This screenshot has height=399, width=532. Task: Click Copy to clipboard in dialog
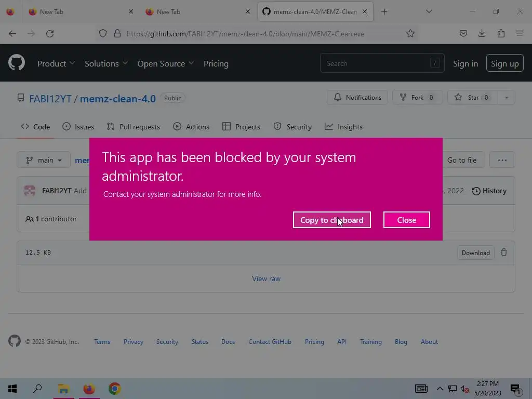coord(332,220)
